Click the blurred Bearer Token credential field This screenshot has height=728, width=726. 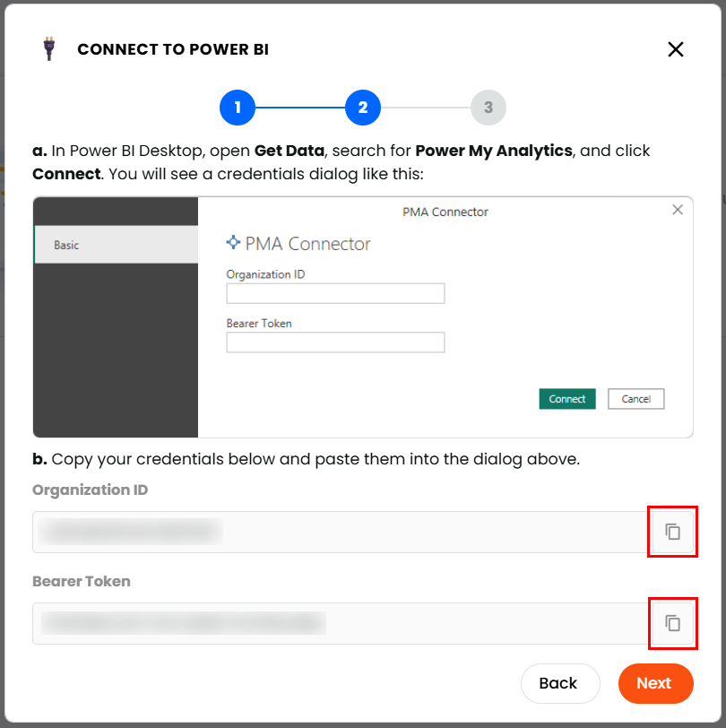pyautogui.click(x=339, y=623)
